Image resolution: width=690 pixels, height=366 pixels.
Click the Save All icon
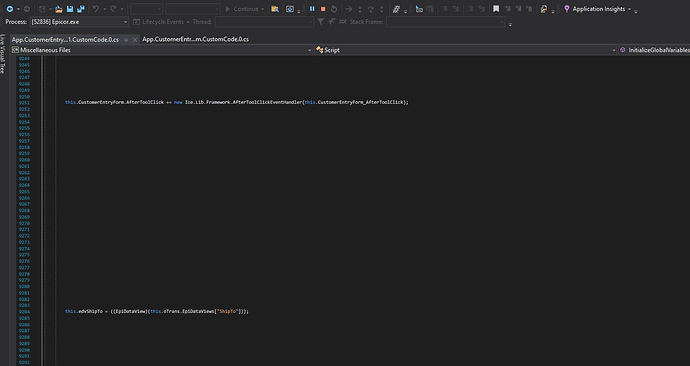click(x=81, y=9)
